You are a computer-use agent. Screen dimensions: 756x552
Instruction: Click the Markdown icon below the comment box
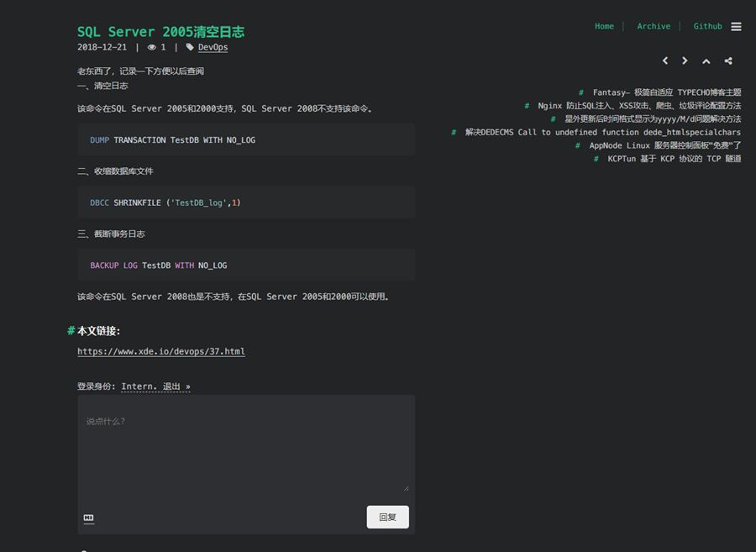(89, 518)
